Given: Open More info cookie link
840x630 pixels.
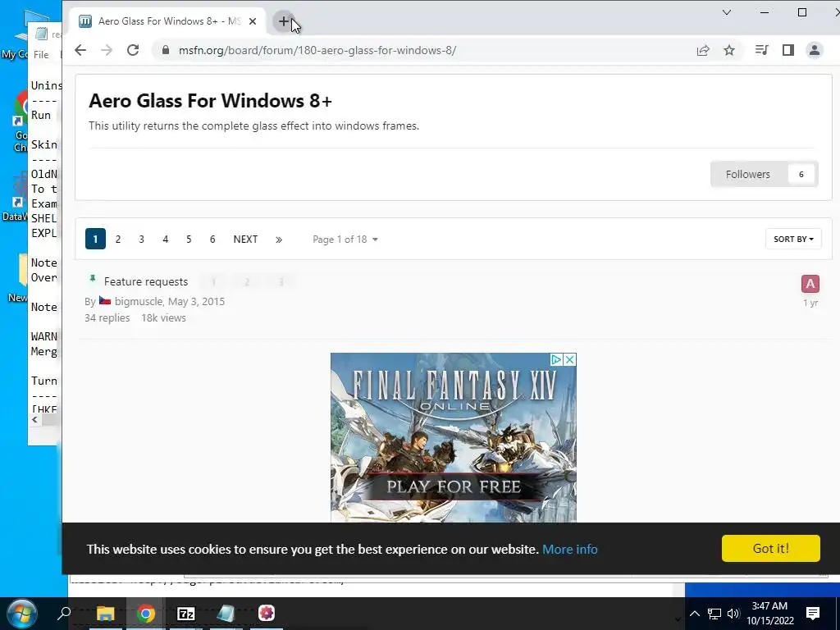Looking at the screenshot, I should [x=569, y=549].
